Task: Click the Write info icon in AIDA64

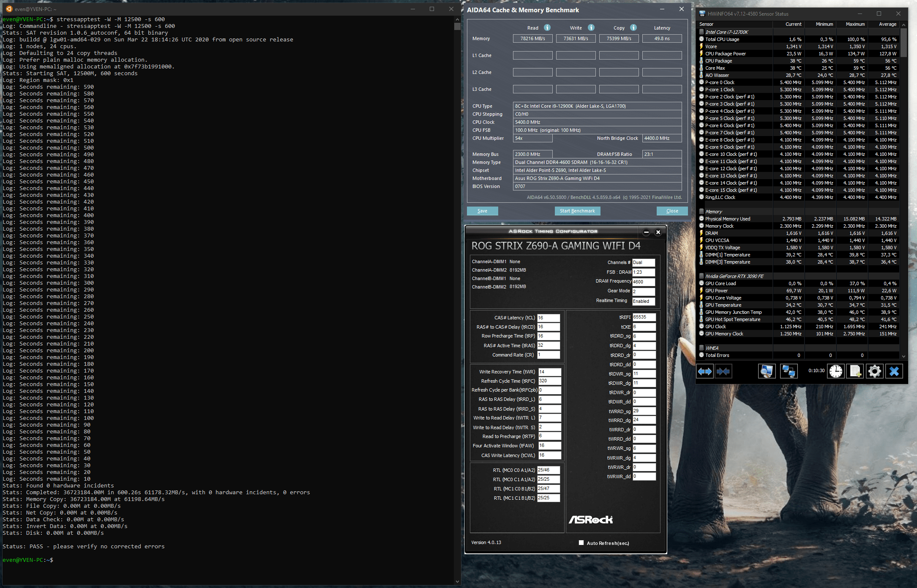Action: (591, 27)
